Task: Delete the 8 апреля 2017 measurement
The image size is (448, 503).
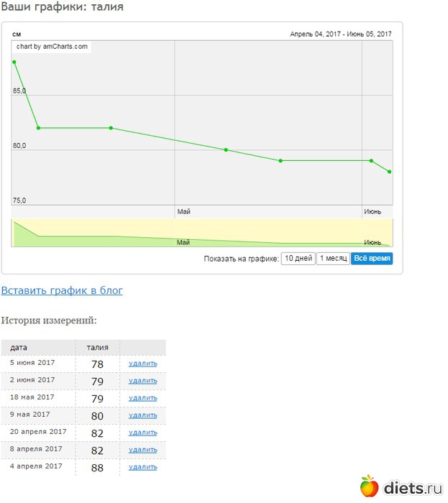Action: [x=142, y=450]
